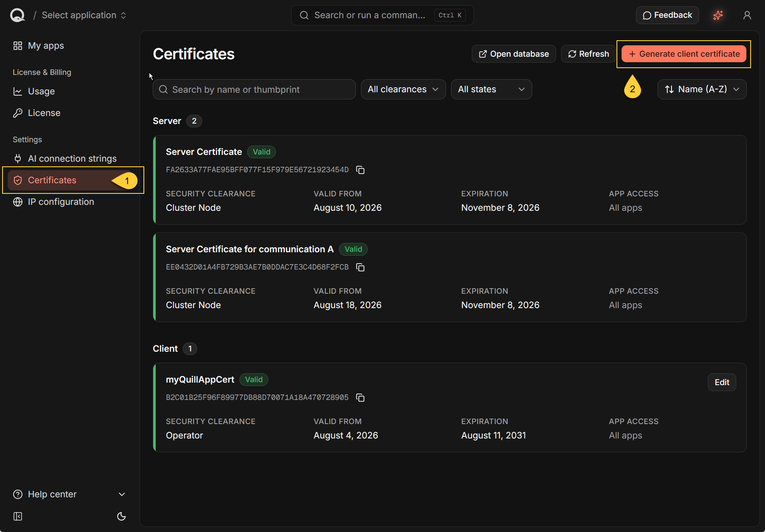
Task: Click the Server section count badge 2
Action: tap(194, 121)
